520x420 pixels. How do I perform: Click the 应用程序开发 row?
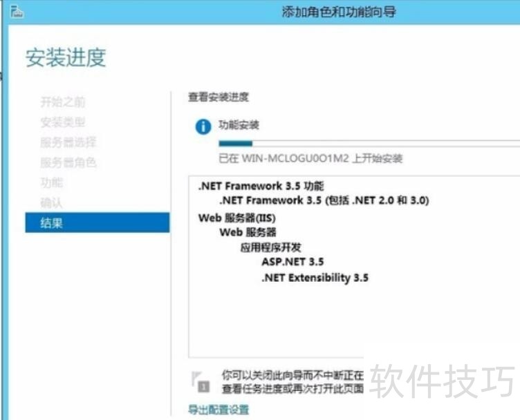pos(270,247)
